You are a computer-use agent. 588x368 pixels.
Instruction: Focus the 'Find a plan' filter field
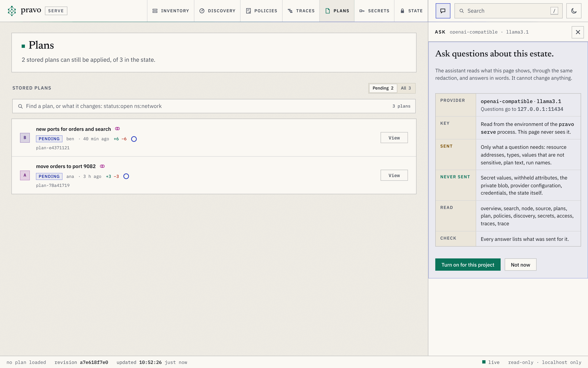point(214,106)
